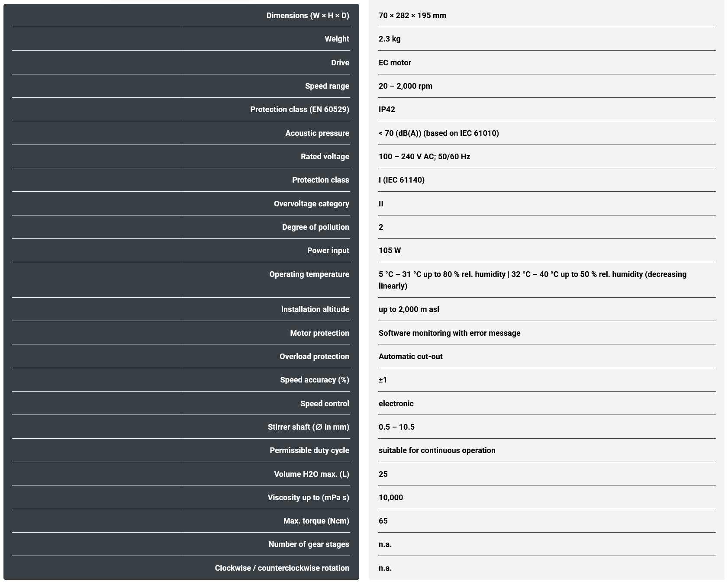The width and height of the screenshot is (728, 585).
Task: Click the Automatic cut-out value
Action: point(410,357)
